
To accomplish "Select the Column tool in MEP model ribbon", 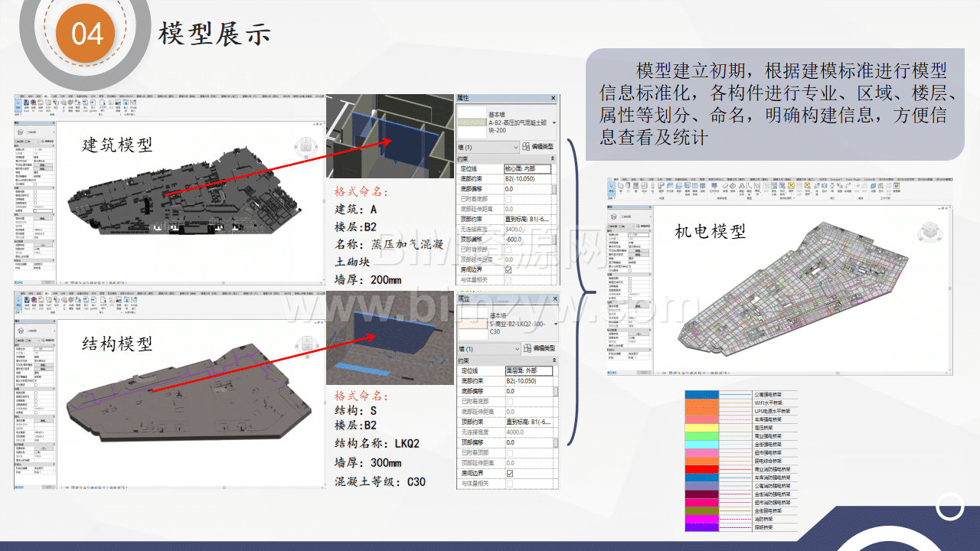I will 652,188.
